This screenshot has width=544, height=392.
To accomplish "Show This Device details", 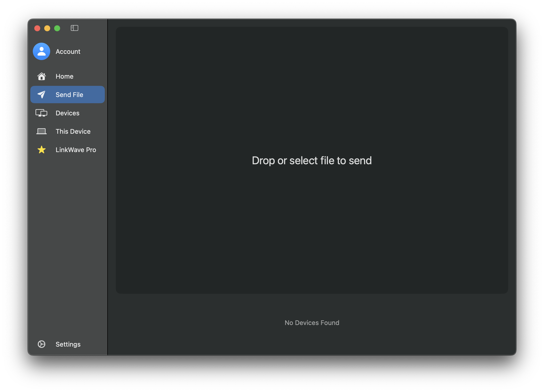I will (73, 131).
